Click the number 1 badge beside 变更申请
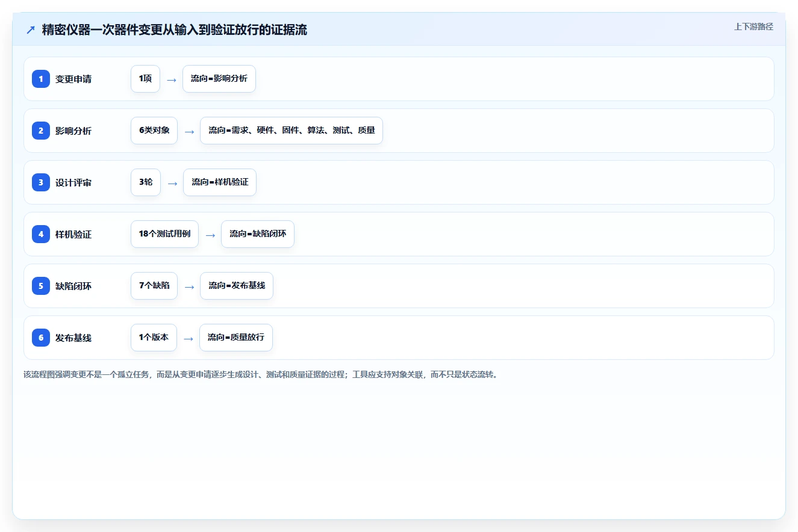Viewport: 798px width, 532px height. coord(41,79)
